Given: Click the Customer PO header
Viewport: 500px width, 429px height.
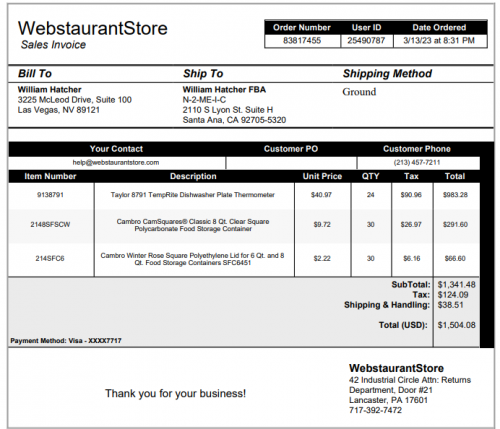Looking at the screenshot, I should [x=291, y=149].
